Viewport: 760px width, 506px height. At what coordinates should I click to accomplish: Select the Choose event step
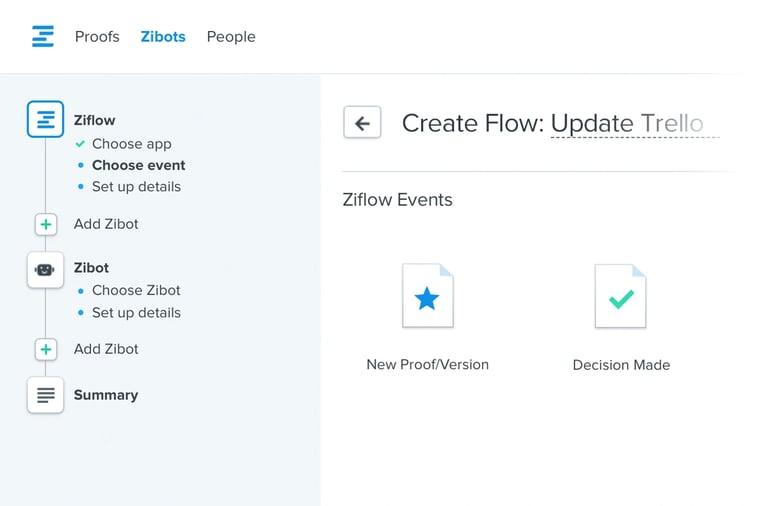(x=138, y=165)
